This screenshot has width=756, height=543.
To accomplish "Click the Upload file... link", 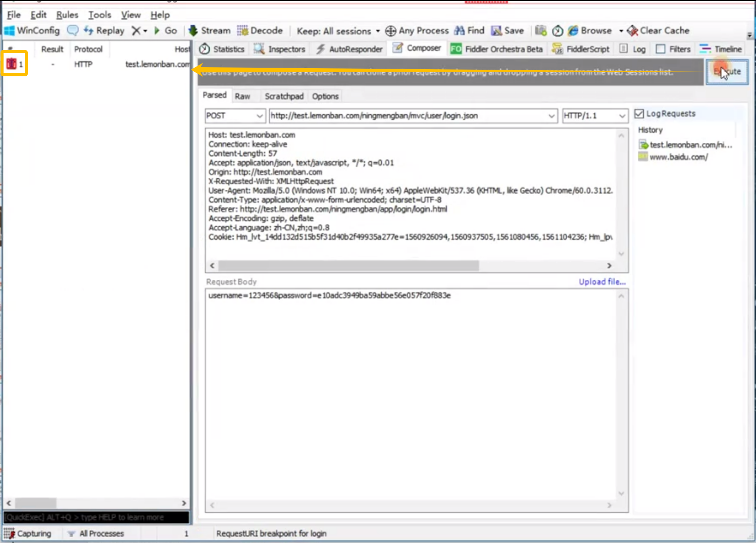I will click(602, 282).
